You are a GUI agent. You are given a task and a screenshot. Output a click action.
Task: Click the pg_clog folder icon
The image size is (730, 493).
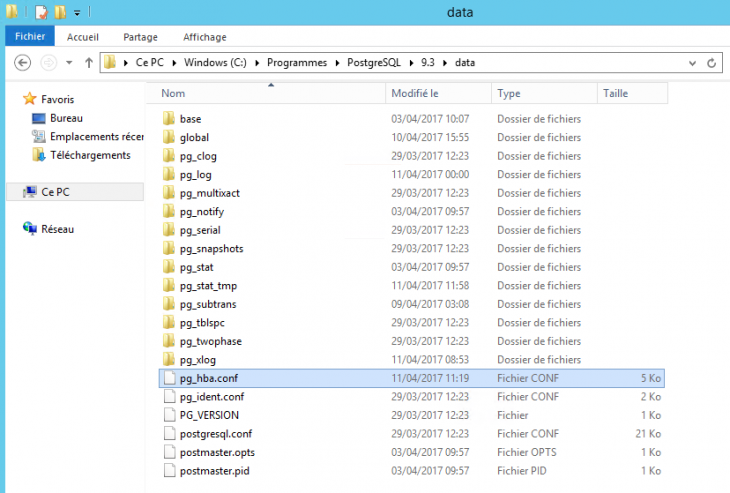tap(169, 155)
